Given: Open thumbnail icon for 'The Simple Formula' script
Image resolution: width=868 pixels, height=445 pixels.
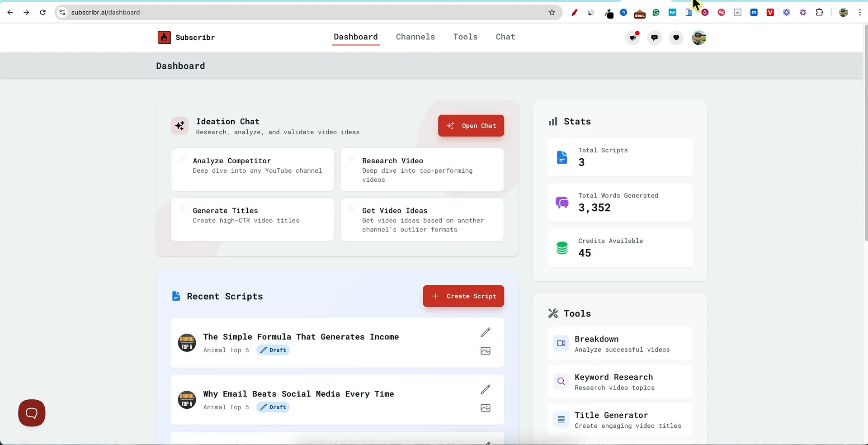Looking at the screenshot, I should tap(486, 351).
